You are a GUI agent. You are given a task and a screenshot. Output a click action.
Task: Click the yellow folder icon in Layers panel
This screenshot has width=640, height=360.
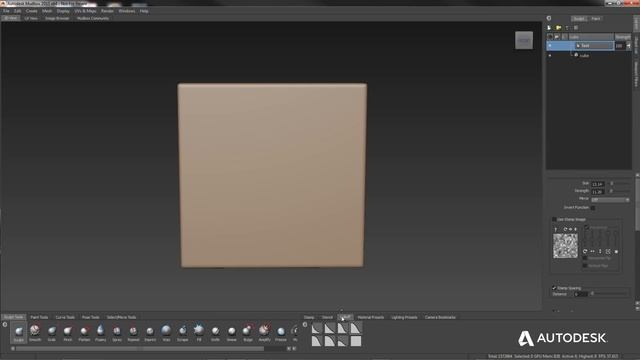tap(558, 28)
